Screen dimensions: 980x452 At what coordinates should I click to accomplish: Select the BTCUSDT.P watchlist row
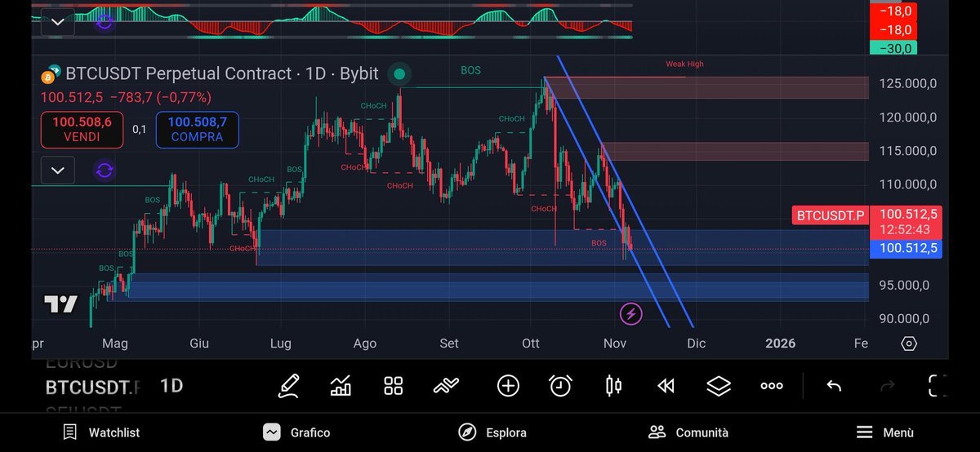pyautogui.click(x=92, y=387)
